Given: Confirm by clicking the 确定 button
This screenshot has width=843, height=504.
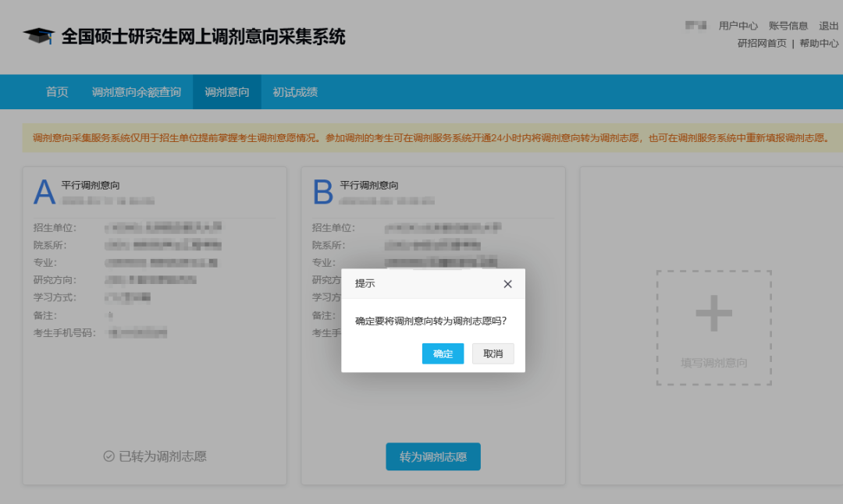Looking at the screenshot, I should [x=443, y=353].
